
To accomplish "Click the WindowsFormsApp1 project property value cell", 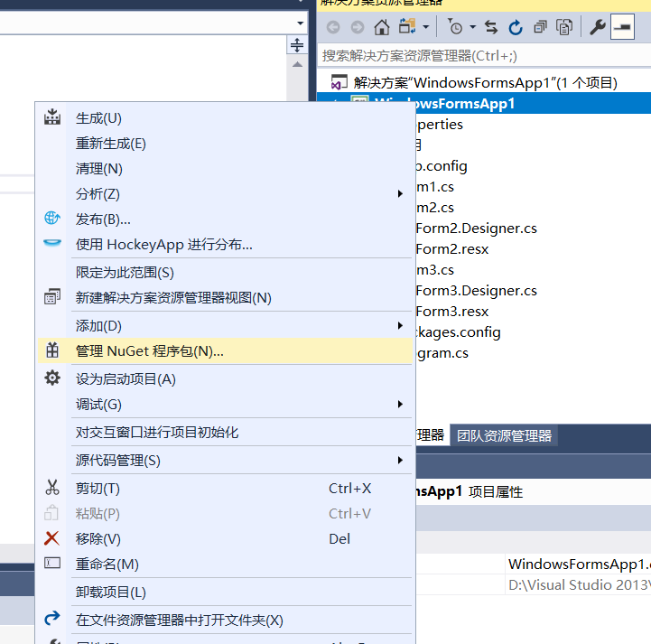I will click(x=579, y=564).
